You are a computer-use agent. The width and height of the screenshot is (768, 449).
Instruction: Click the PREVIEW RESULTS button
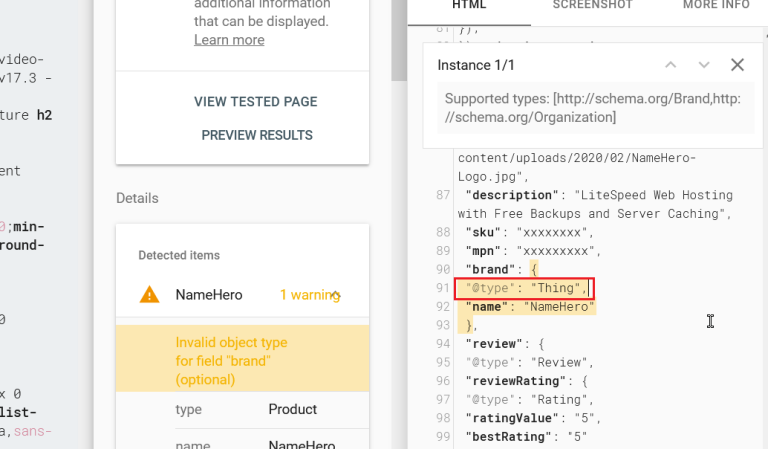[x=257, y=135]
